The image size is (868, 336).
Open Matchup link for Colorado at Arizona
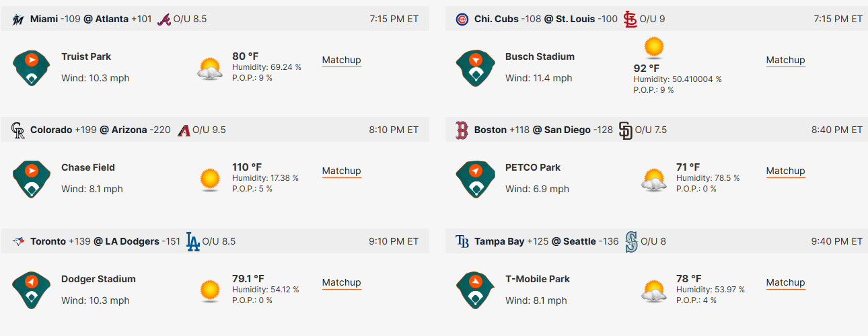pyautogui.click(x=342, y=171)
